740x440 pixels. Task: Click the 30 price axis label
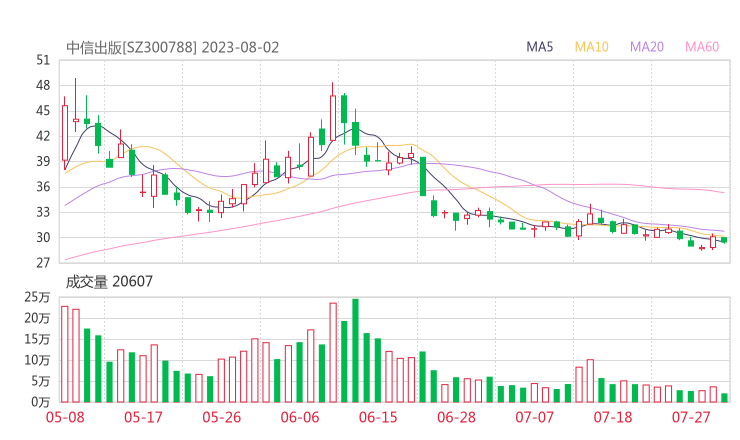pyautogui.click(x=43, y=237)
